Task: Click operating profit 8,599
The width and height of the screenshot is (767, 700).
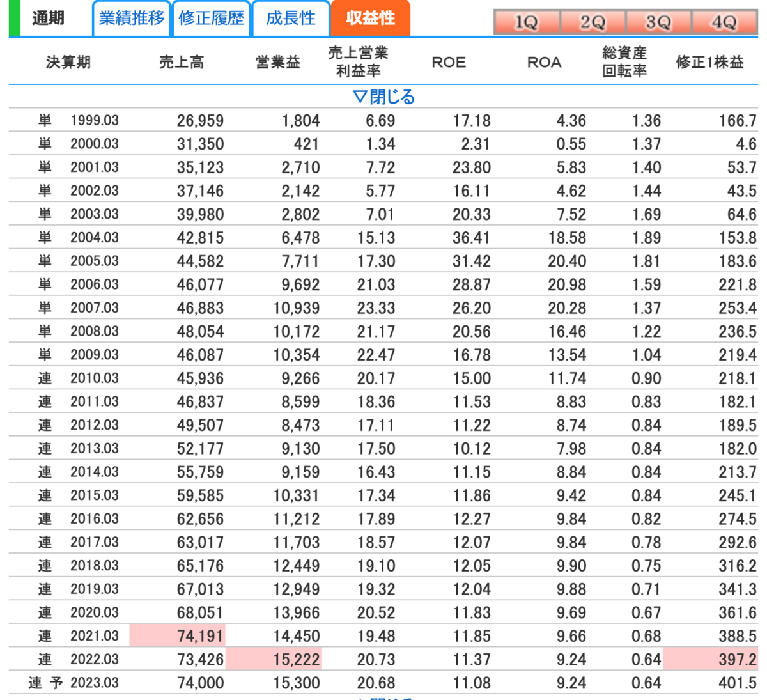Action: point(300,401)
